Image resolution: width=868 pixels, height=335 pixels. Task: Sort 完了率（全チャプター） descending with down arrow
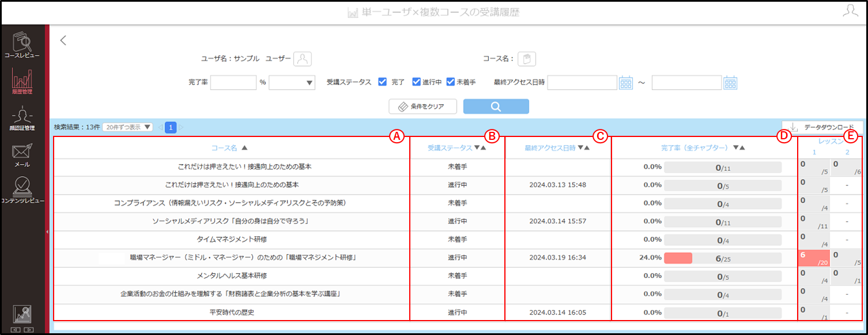(736, 148)
